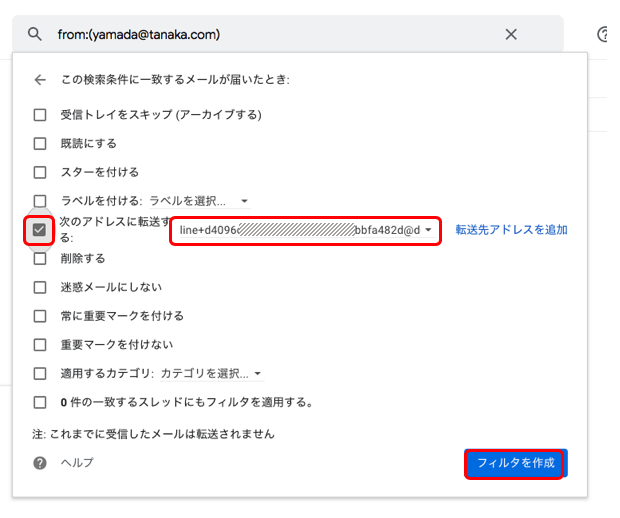Viewport: 620px width, 518px height.
Task: Click the 転送先アドレスを追加 link
Action: (x=511, y=230)
